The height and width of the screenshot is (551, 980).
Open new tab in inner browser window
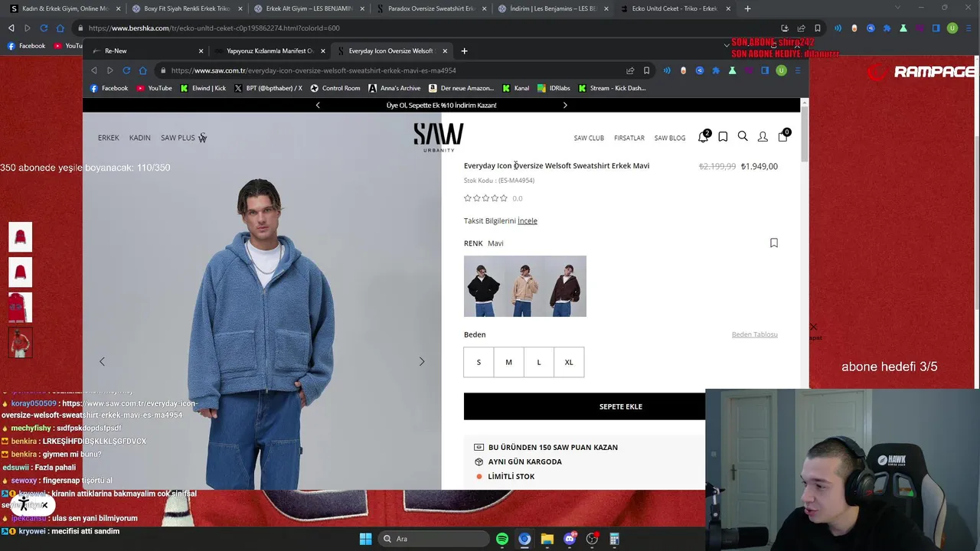pyautogui.click(x=464, y=51)
